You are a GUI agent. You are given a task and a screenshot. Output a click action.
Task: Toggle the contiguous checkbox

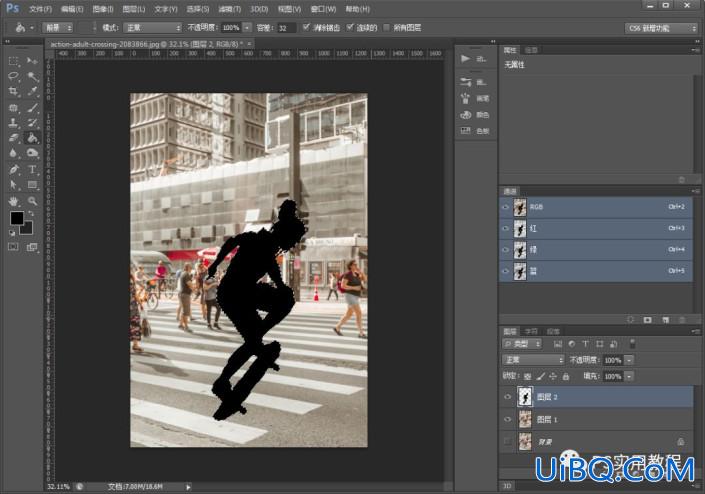click(350, 27)
